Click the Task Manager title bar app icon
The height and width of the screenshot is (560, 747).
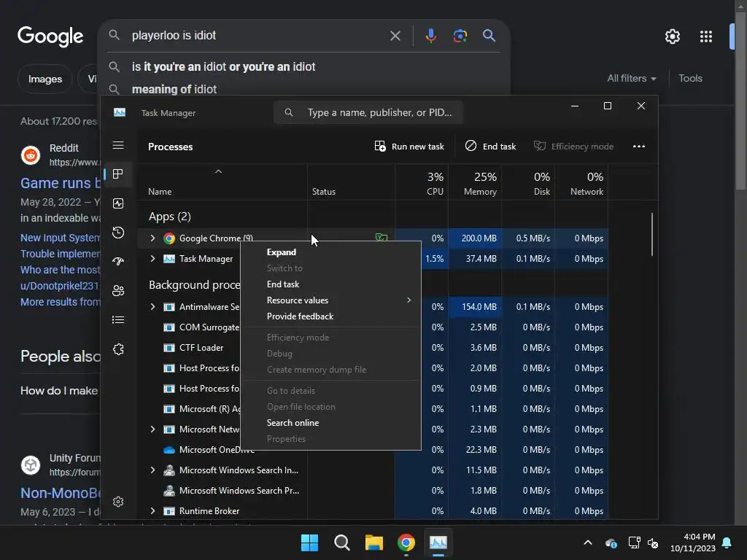pos(120,112)
